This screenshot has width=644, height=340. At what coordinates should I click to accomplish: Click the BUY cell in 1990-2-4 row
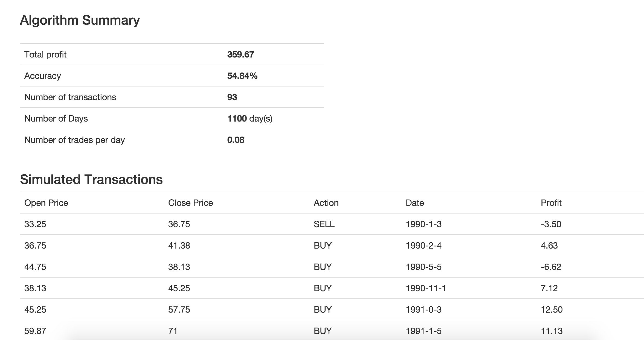tap(323, 246)
